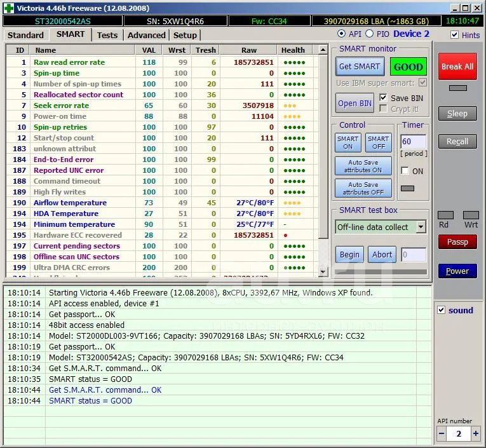Viewport: 486px width, 448px height.
Task: Click the SMART table scrollbar thumb
Action: coord(323,147)
